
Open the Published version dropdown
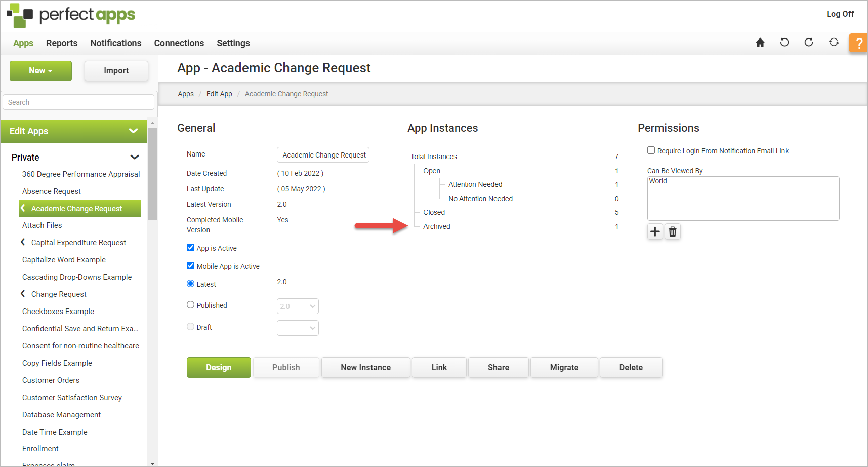point(298,306)
